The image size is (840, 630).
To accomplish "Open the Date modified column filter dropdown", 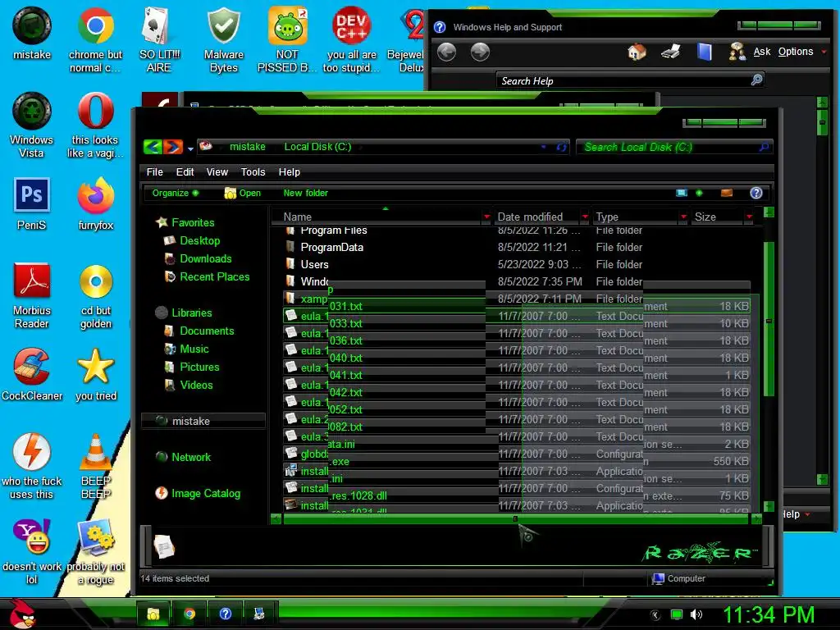I will click(x=585, y=217).
